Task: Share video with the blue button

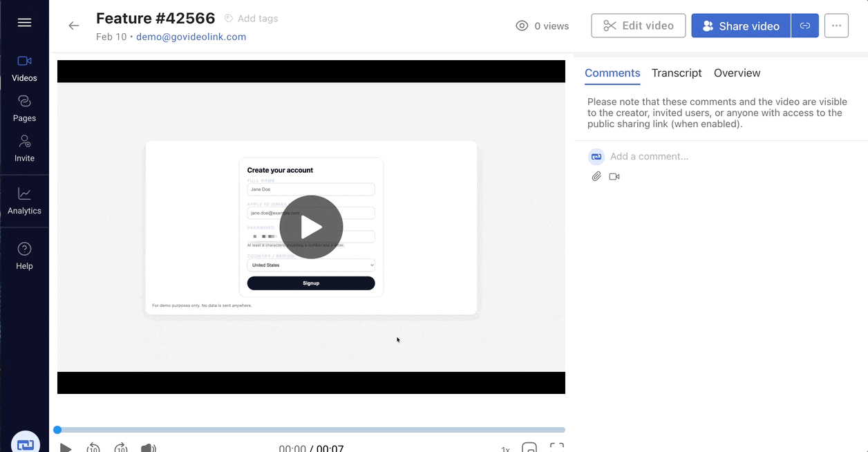Action: coord(741,26)
